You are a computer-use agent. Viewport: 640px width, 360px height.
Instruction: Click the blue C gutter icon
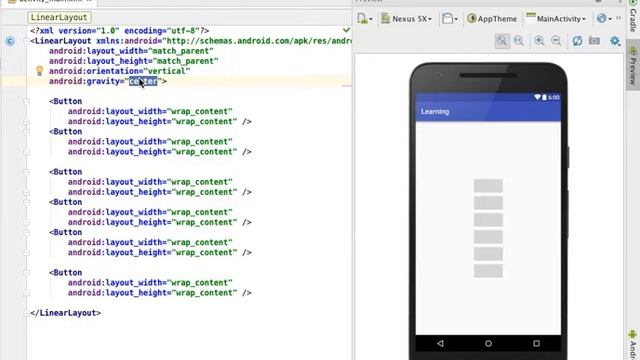pos(10,41)
